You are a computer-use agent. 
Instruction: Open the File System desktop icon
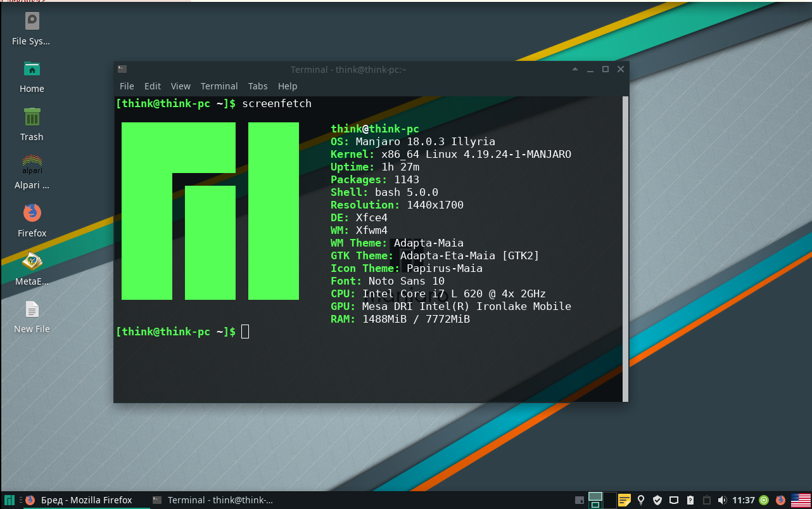[x=31, y=30]
